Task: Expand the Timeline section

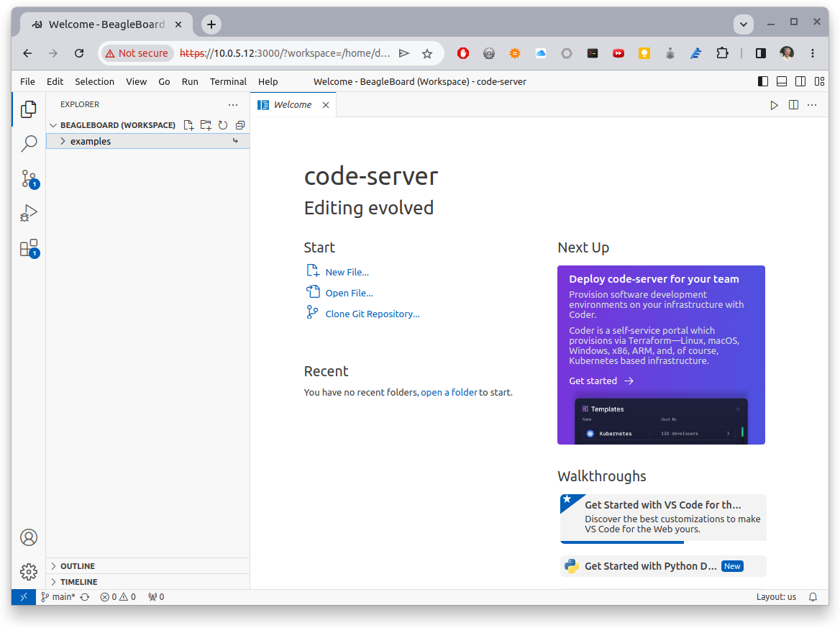Action: click(x=78, y=582)
